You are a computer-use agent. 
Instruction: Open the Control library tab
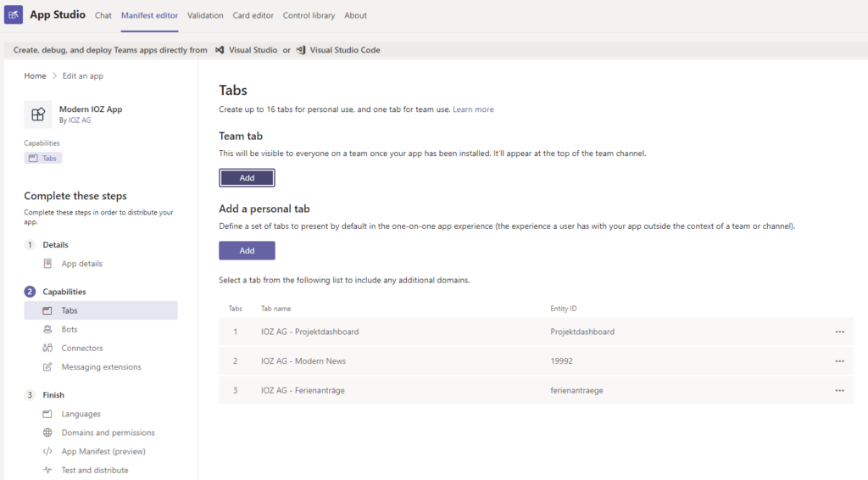309,15
